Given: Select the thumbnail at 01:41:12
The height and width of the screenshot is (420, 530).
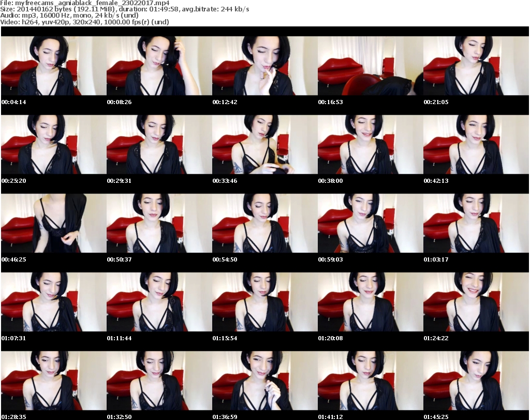Looking at the screenshot, I should [x=371, y=381].
